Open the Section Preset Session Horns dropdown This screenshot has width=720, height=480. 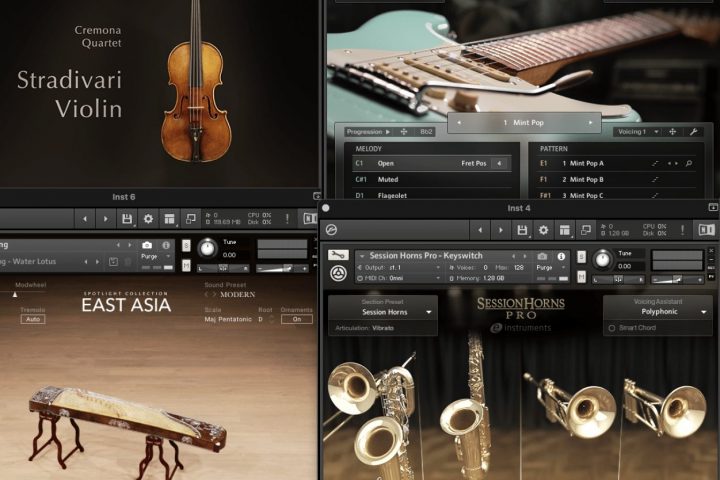pos(384,312)
